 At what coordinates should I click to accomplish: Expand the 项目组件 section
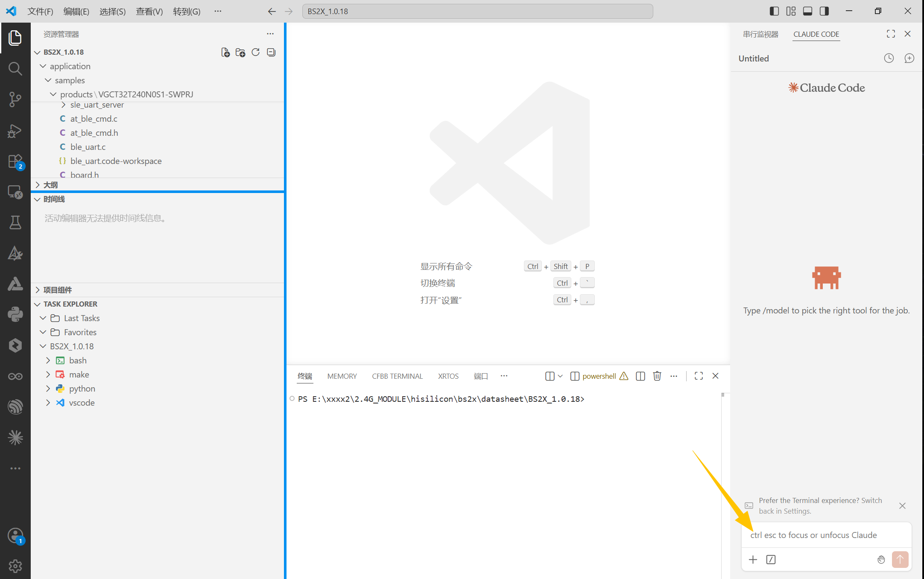[38, 290]
